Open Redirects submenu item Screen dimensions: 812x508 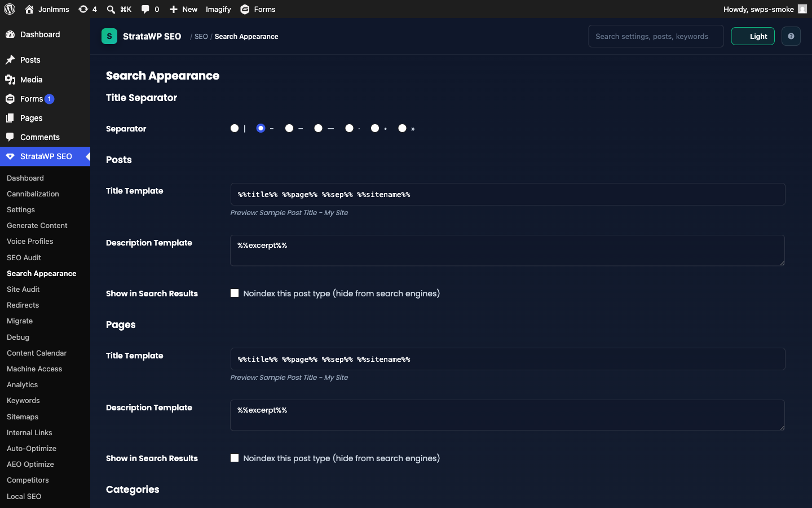pyautogui.click(x=23, y=305)
